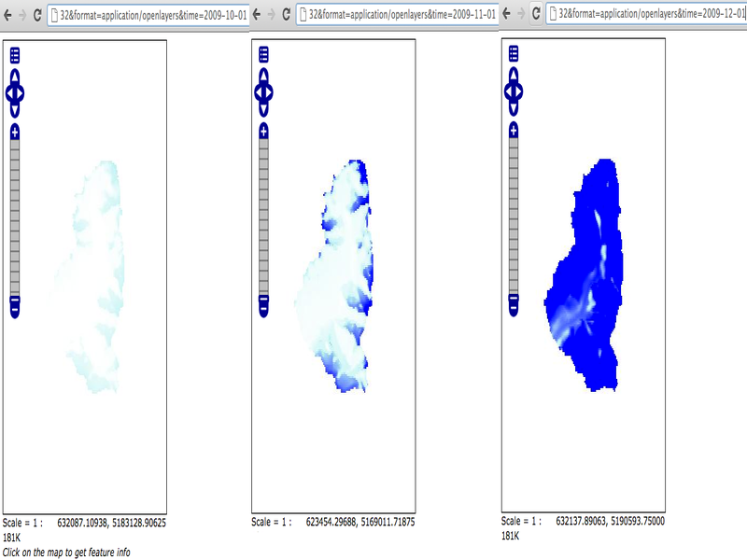This screenshot has width=747, height=560.
Task: Zoom in on the 2009-10-01 map
Action: (15, 133)
